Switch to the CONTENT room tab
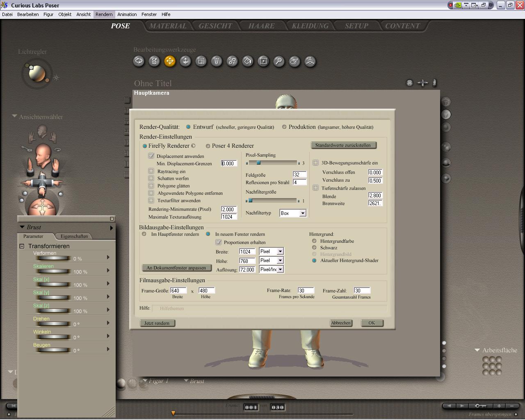The width and height of the screenshot is (525, 420). pyautogui.click(x=402, y=26)
